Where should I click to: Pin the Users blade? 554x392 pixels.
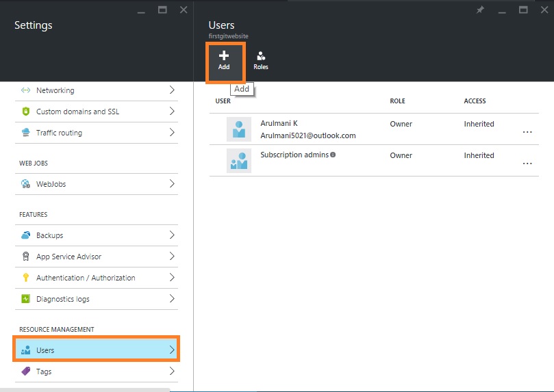(481, 10)
